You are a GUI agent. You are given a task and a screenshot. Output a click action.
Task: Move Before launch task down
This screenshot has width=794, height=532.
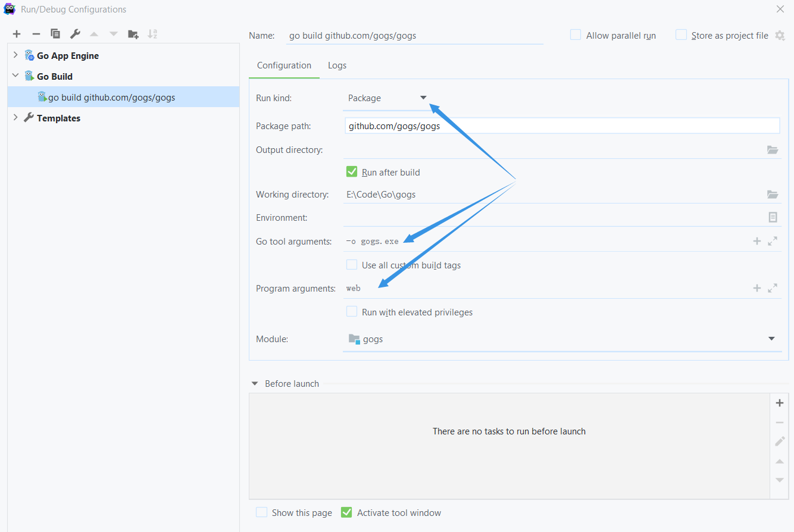(780, 480)
